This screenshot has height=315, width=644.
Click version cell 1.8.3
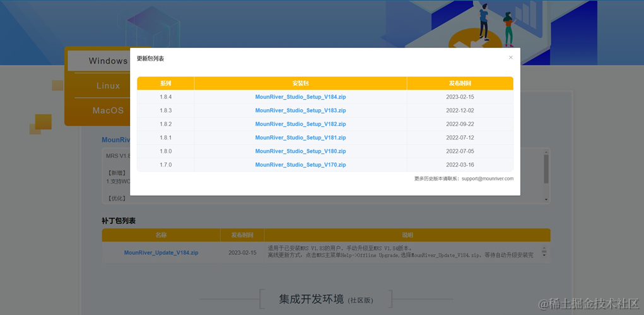[x=165, y=110]
